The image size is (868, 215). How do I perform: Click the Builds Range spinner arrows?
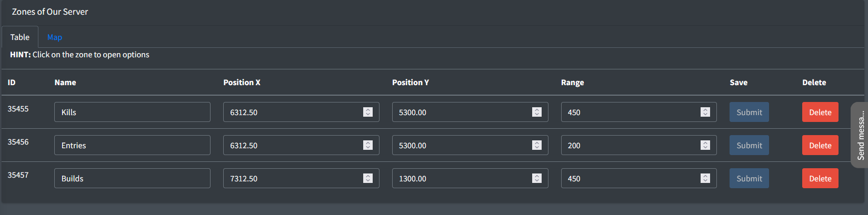[705, 178]
